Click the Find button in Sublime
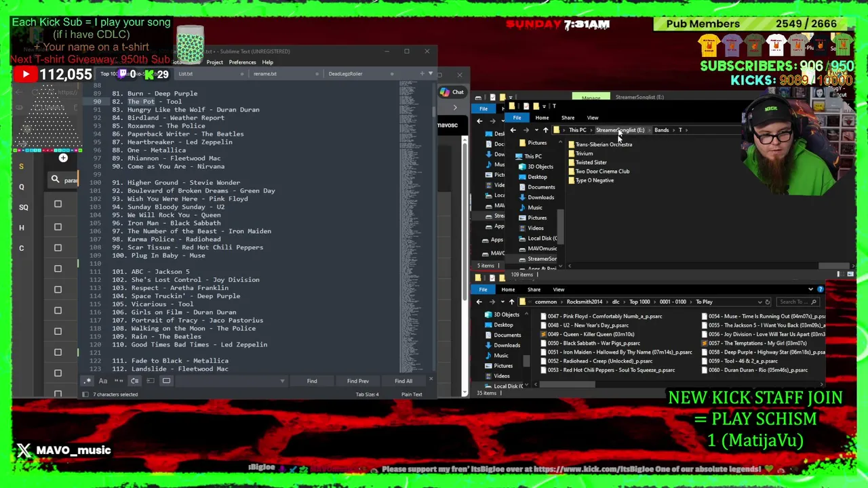This screenshot has width=868, height=488. pos(312,381)
